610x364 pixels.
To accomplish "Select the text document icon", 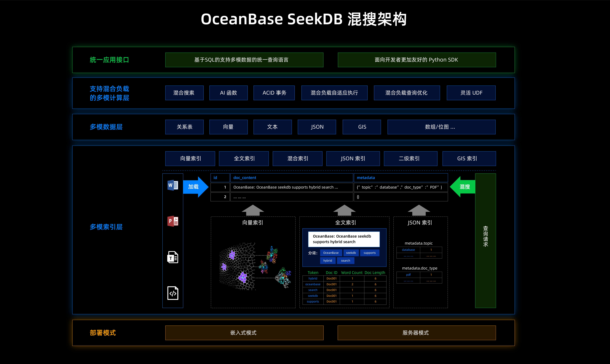I will [x=172, y=257].
